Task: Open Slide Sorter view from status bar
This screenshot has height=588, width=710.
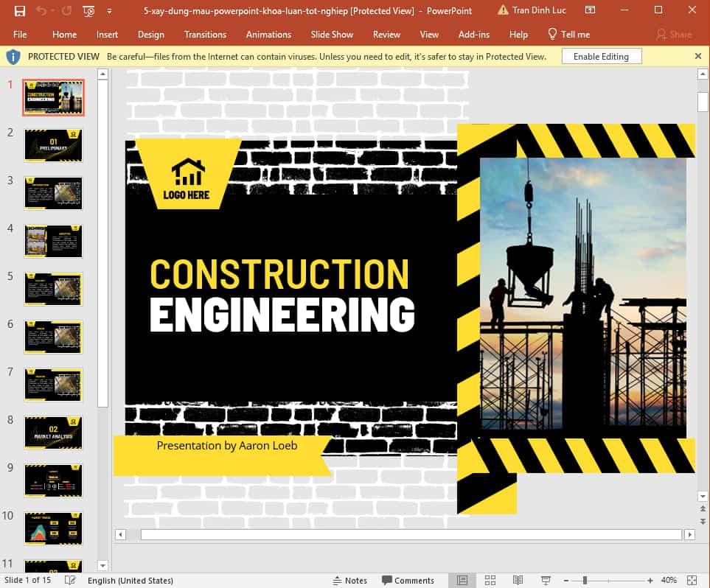Action: (x=490, y=580)
